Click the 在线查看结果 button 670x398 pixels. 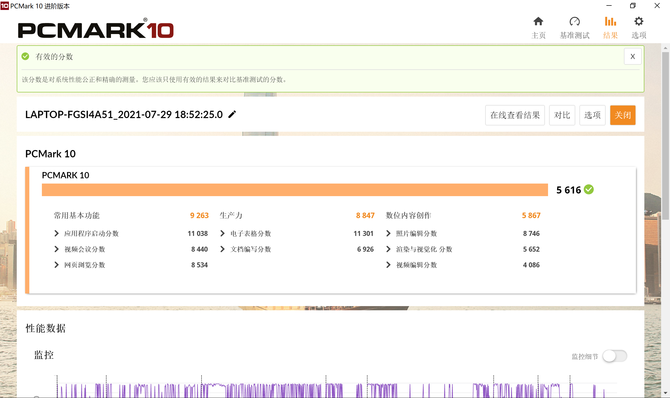tap(515, 115)
